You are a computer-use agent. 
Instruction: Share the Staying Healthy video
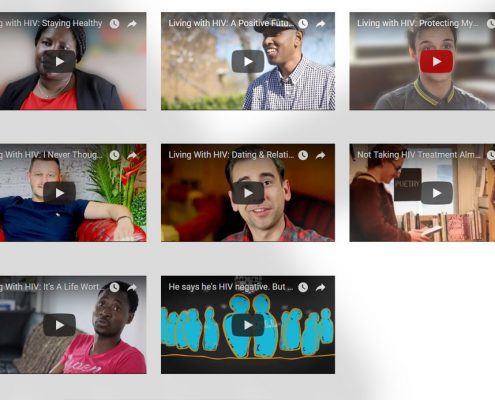[x=132, y=24]
